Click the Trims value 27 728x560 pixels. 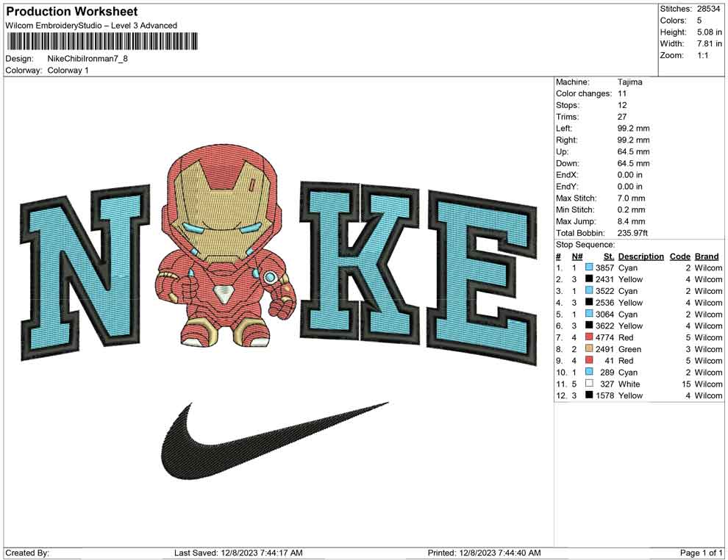pyautogui.click(x=621, y=116)
